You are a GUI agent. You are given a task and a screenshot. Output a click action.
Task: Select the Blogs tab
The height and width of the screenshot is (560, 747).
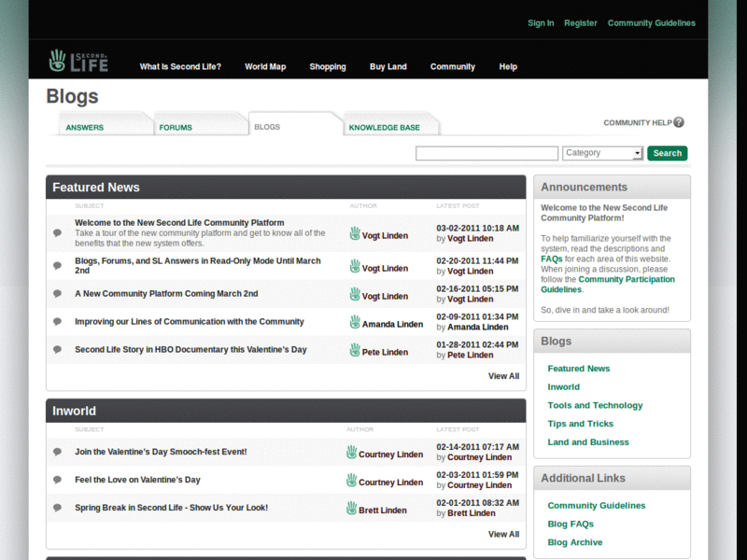tap(267, 127)
